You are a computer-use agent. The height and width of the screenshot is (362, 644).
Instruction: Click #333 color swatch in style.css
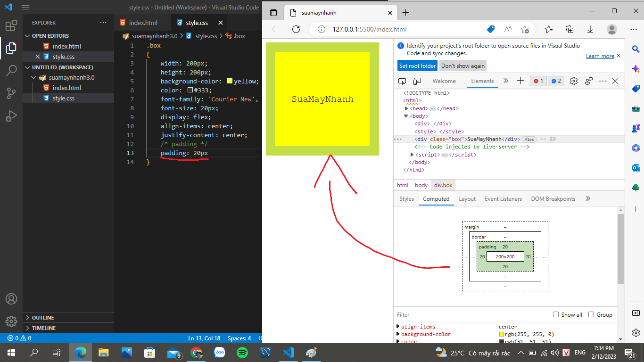190,90
